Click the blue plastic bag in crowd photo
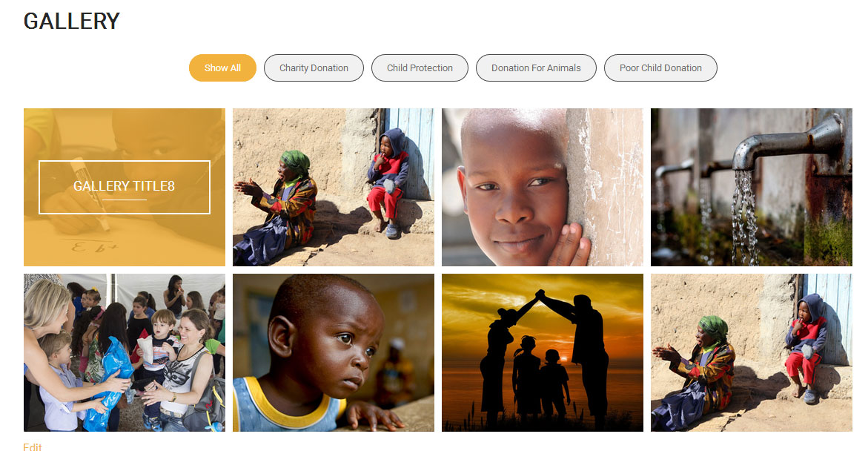Image resolution: width=868 pixels, height=451 pixels. tap(107, 382)
